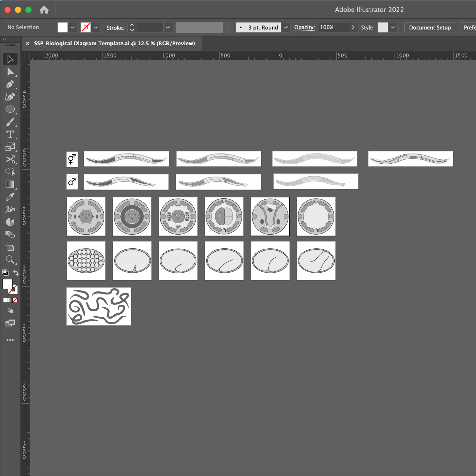Select the Scissors tool
476x476 pixels.
point(10,159)
